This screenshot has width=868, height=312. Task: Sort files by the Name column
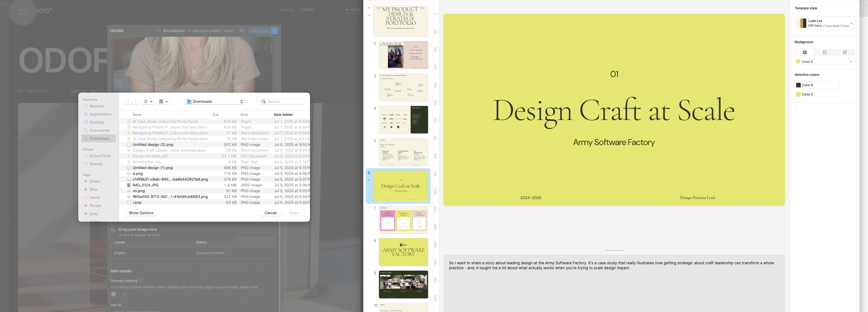(137, 114)
